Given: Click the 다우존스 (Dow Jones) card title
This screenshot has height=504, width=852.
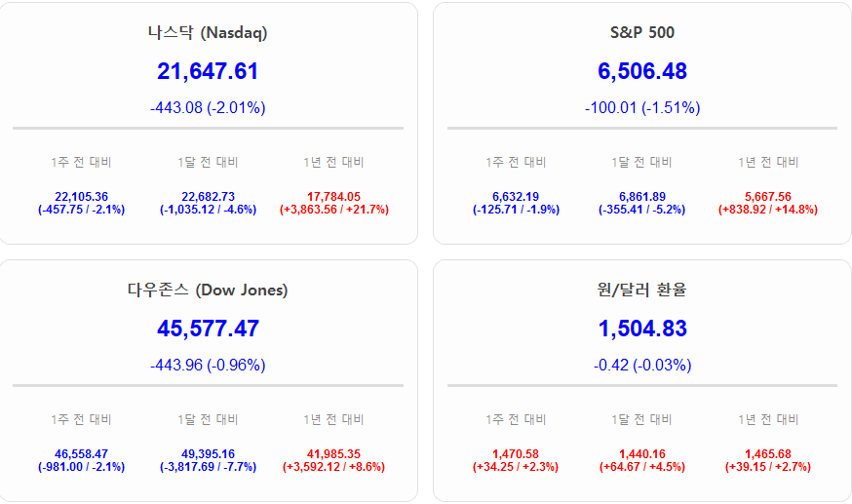Looking at the screenshot, I should pos(208,290).
